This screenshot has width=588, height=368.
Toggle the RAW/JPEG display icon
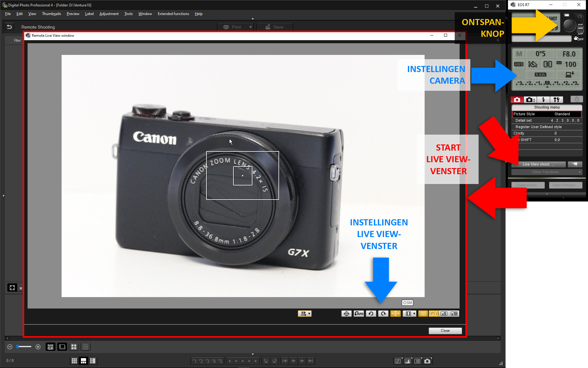pos(51,347)
